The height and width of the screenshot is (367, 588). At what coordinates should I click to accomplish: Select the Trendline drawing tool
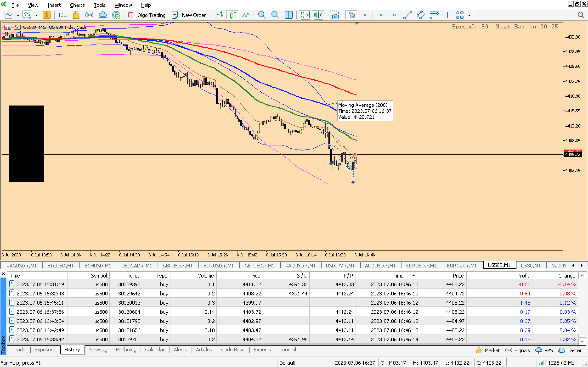pos(407,15)
